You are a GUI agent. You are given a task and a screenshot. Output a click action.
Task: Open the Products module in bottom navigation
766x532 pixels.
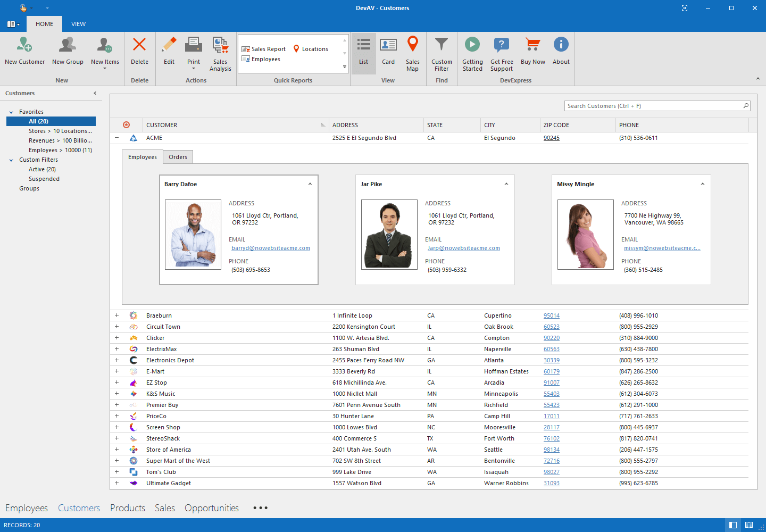[x=128, y=508]
